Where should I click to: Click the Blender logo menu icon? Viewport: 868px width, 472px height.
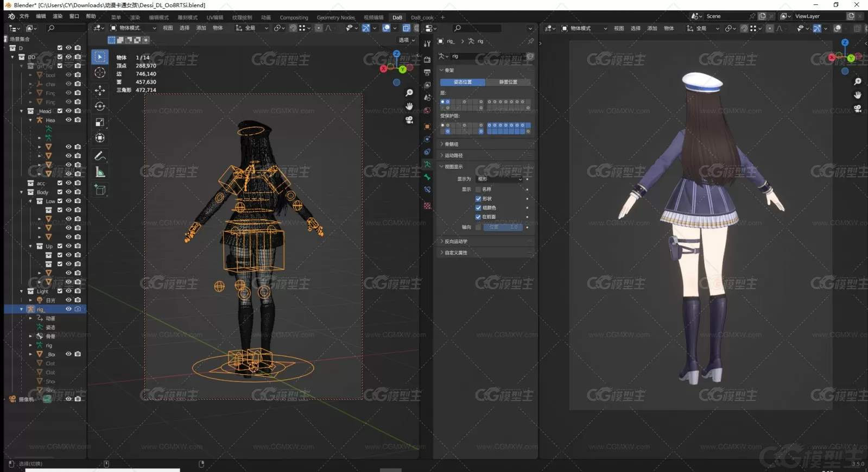point(11,16)
